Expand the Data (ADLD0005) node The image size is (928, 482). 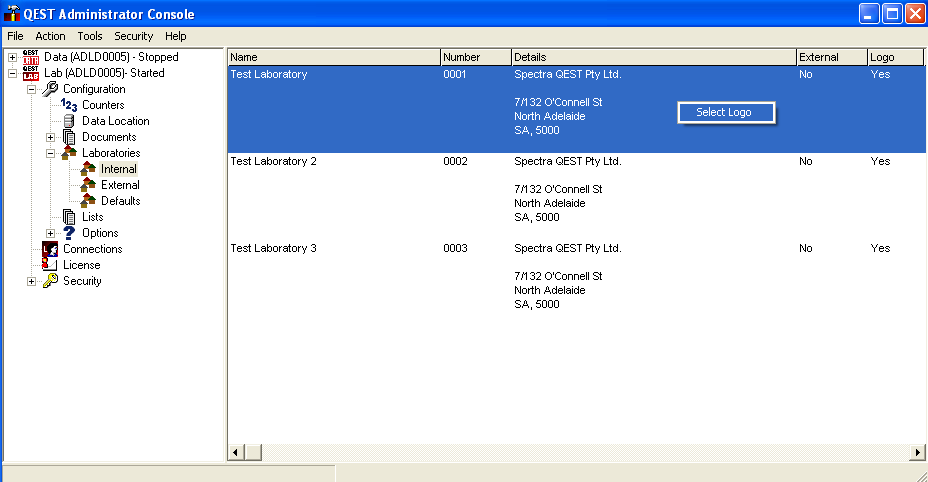pyautogui.click(x=13, y=57)
